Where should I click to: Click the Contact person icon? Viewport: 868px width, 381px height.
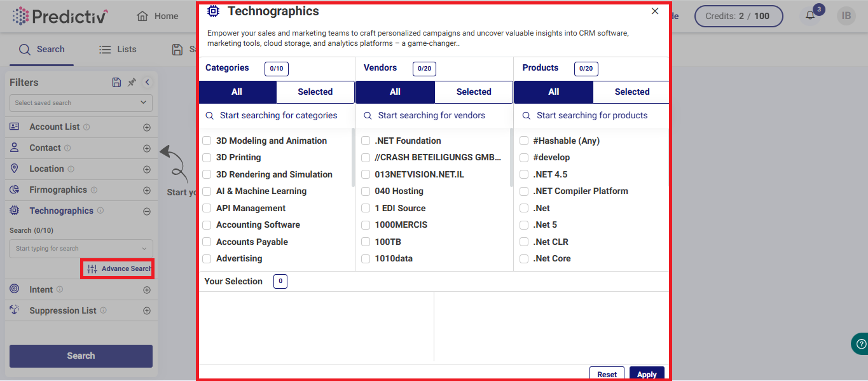point(15,148)
